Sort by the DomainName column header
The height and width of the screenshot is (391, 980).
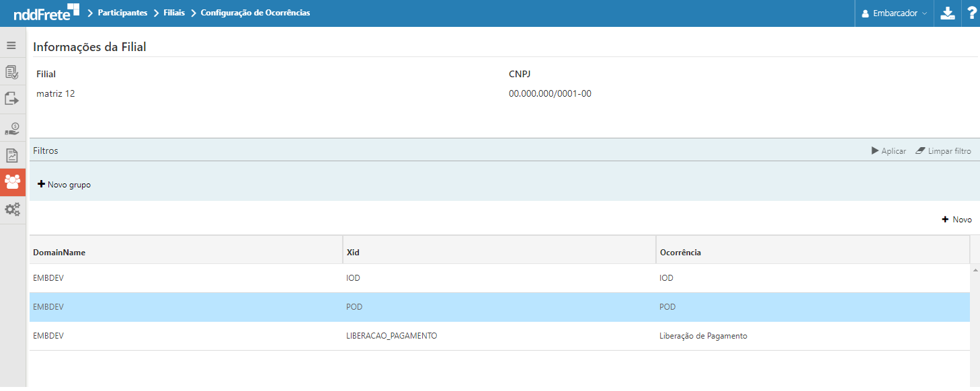coord(59,253)
